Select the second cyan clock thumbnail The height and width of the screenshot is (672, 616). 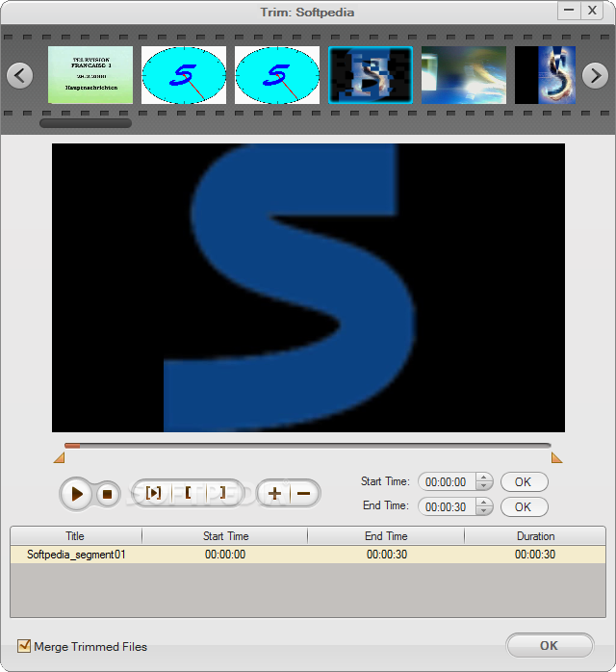click(277, 75)
